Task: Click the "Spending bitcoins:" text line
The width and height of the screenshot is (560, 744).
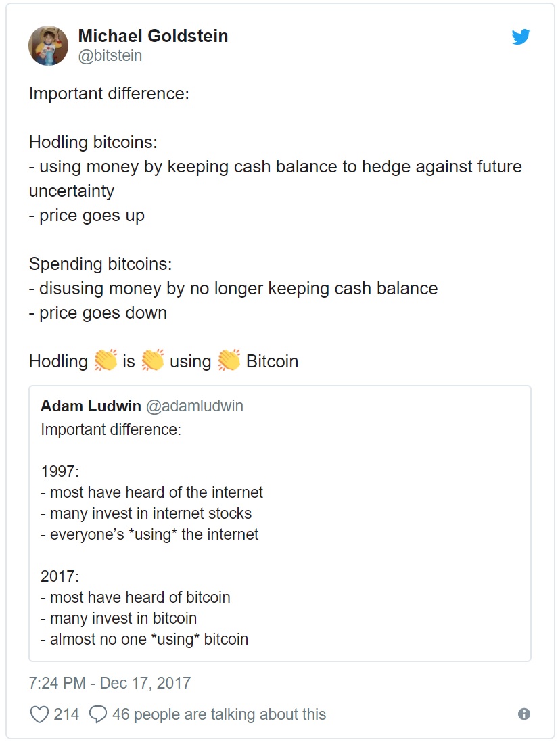Action: coord(100,264)
